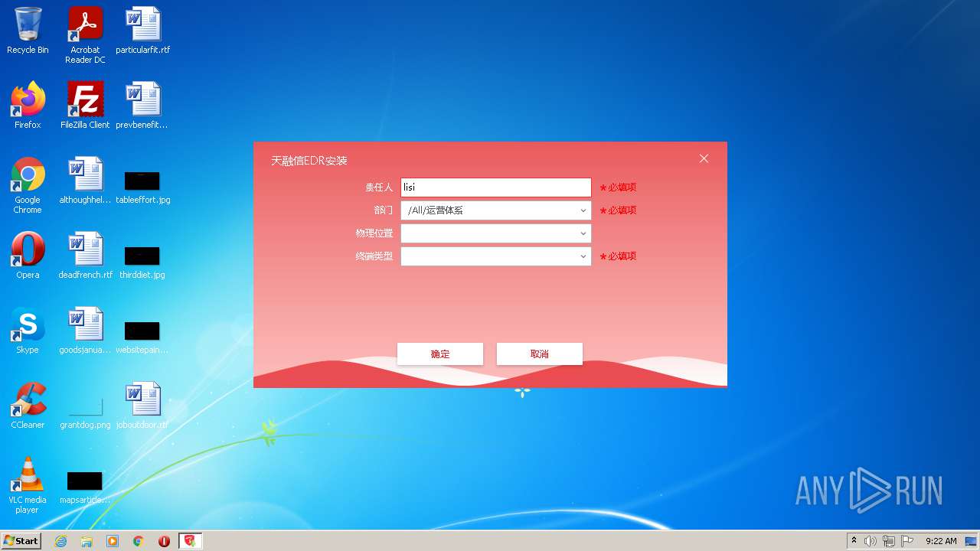Open particularfit.rtf document icon
Image resolution: width=980 pixels, height=551 pixels.
point(143,31)
